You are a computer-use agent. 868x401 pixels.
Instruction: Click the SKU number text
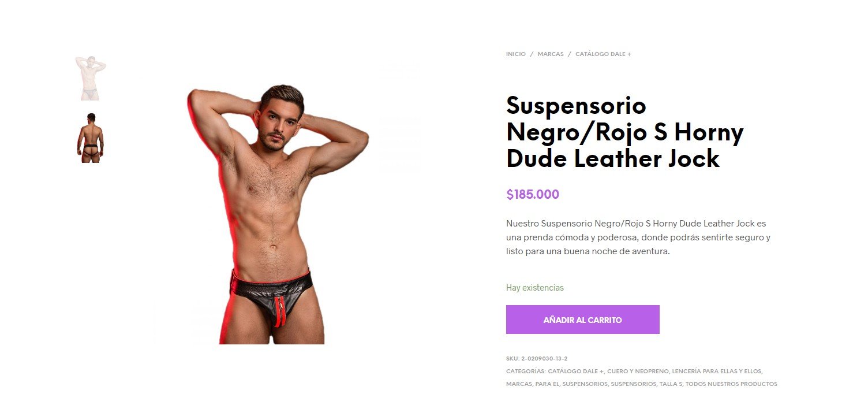544,359
